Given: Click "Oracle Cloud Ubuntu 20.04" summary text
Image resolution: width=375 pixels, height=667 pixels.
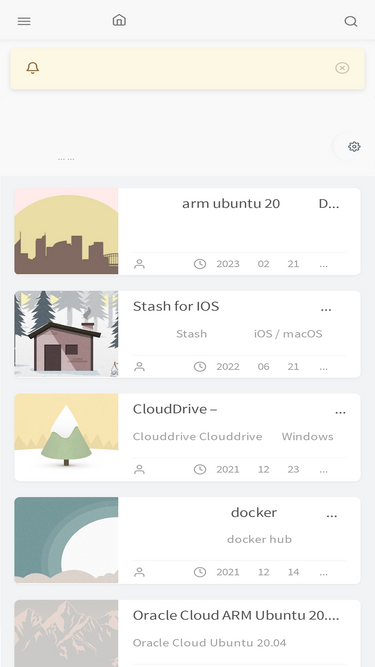Looking at the screenshot, I should (x=210, y=643).
